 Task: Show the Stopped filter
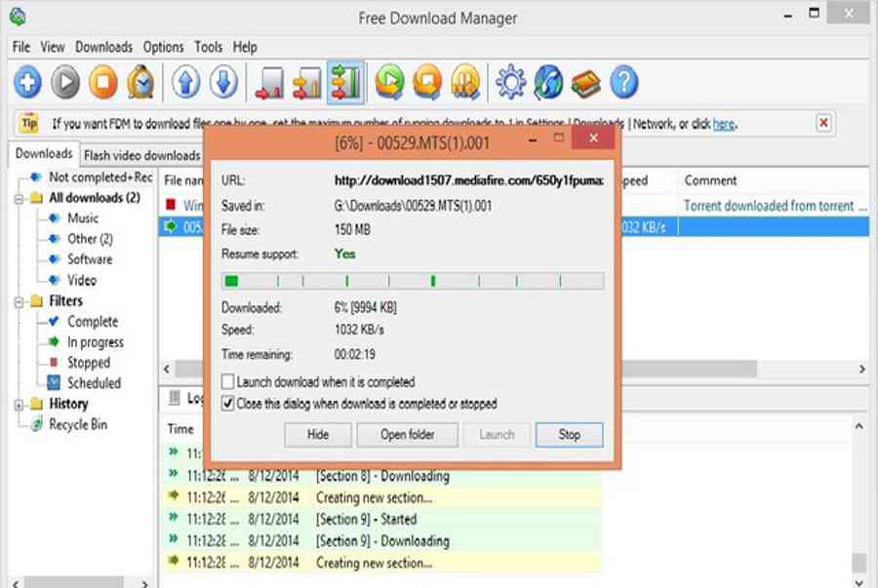(89, 363)
